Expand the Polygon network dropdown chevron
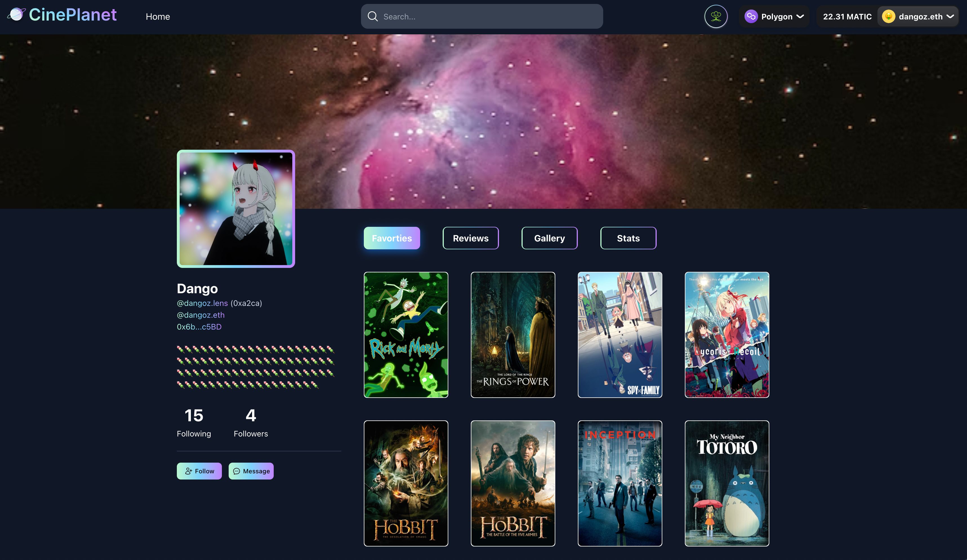This screenshot has height=560, width=967. point(800,17)
